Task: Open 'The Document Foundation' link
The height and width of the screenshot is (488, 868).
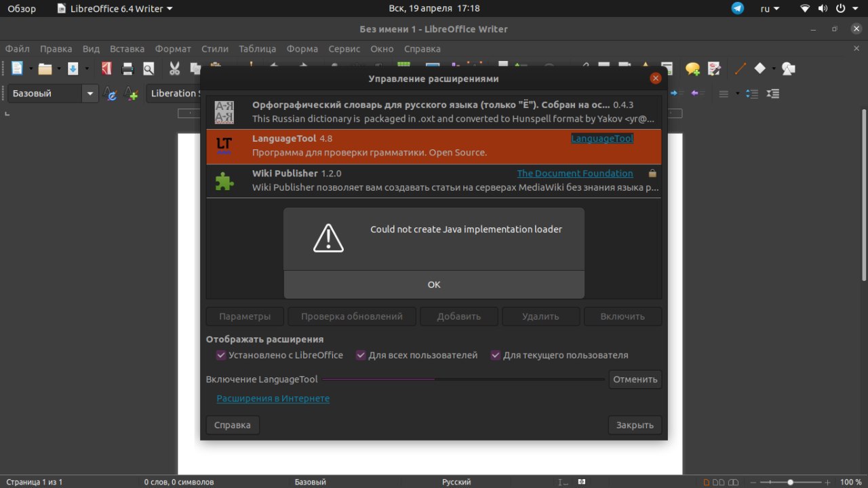Action: point(574,173)
